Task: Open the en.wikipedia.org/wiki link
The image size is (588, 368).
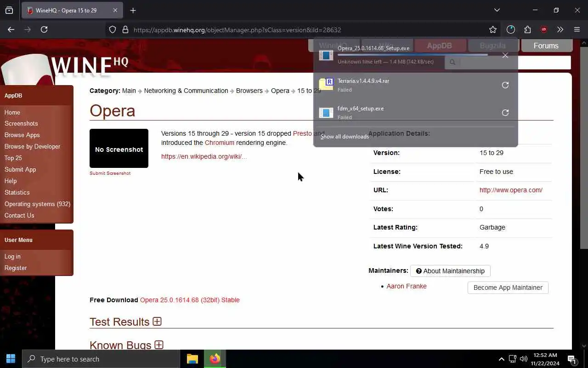Action: (204, 156)
